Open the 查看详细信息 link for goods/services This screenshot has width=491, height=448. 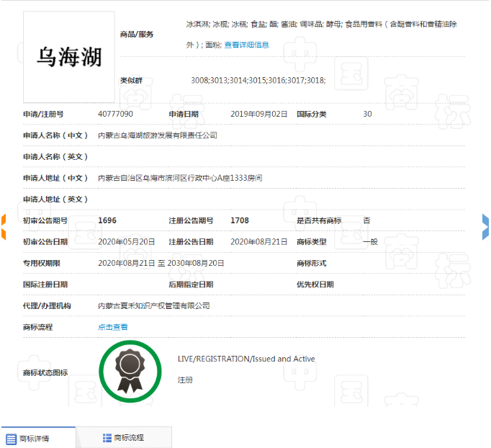coord(246,45)
